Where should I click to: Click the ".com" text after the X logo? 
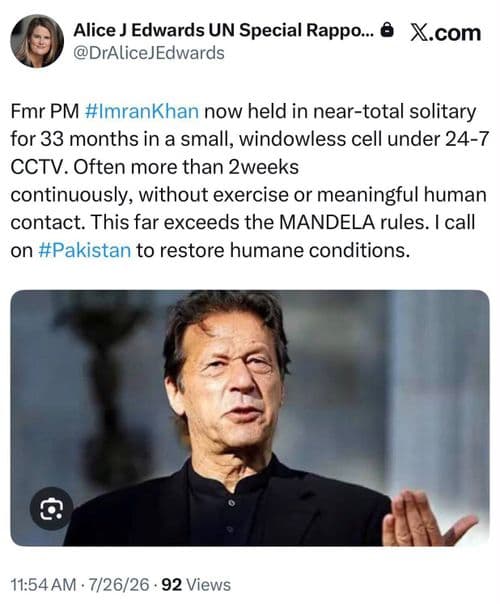tap(454, 33)
